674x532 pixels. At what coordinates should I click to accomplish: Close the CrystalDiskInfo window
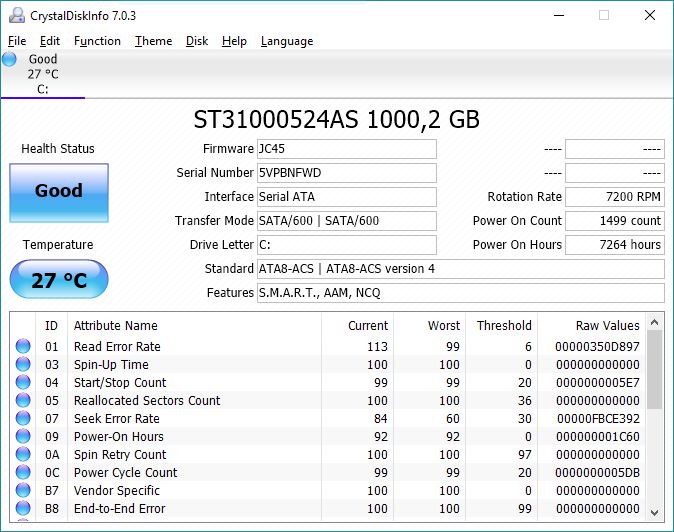click(x=650, y=15)
